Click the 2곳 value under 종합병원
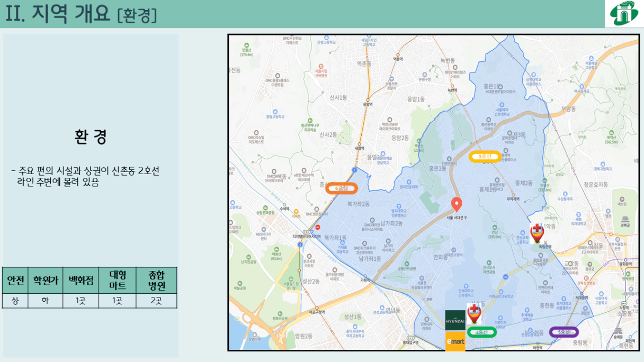Image resolution: width=644 pixels, height=362 pixels. coord(156,301)
